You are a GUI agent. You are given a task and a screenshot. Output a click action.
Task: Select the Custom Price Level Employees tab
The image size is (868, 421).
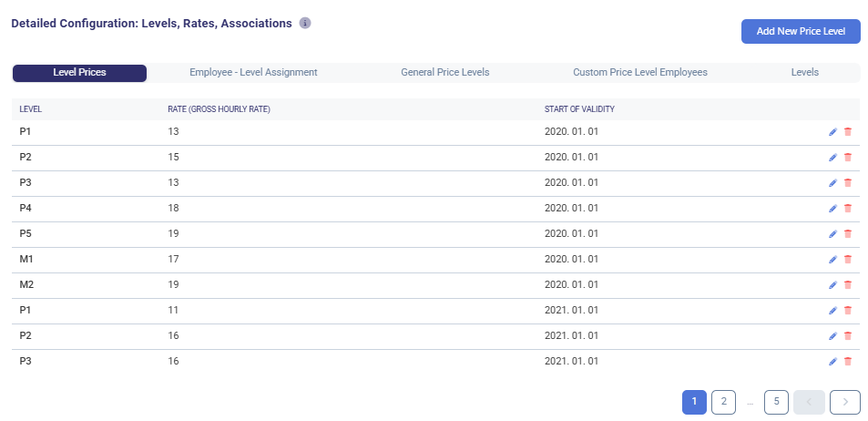tap(639, 73)
